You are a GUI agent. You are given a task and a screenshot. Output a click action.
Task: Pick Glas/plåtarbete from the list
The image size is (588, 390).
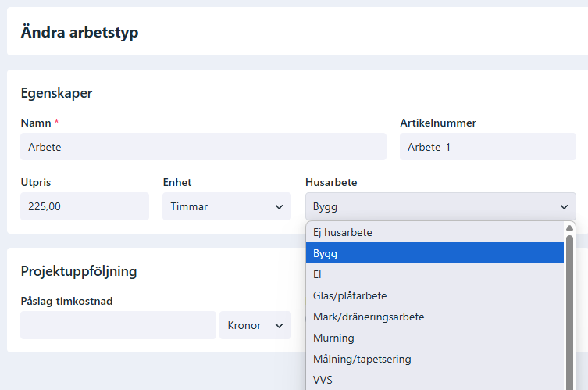[435, 295]
